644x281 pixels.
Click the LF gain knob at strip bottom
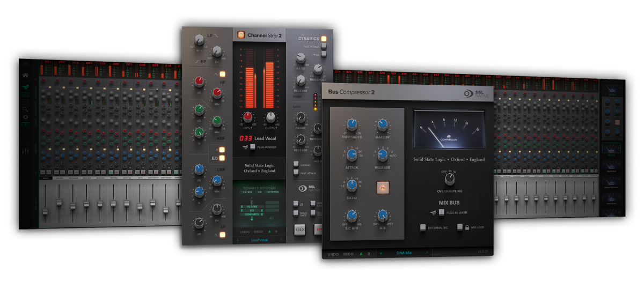(x=199, y=224)
